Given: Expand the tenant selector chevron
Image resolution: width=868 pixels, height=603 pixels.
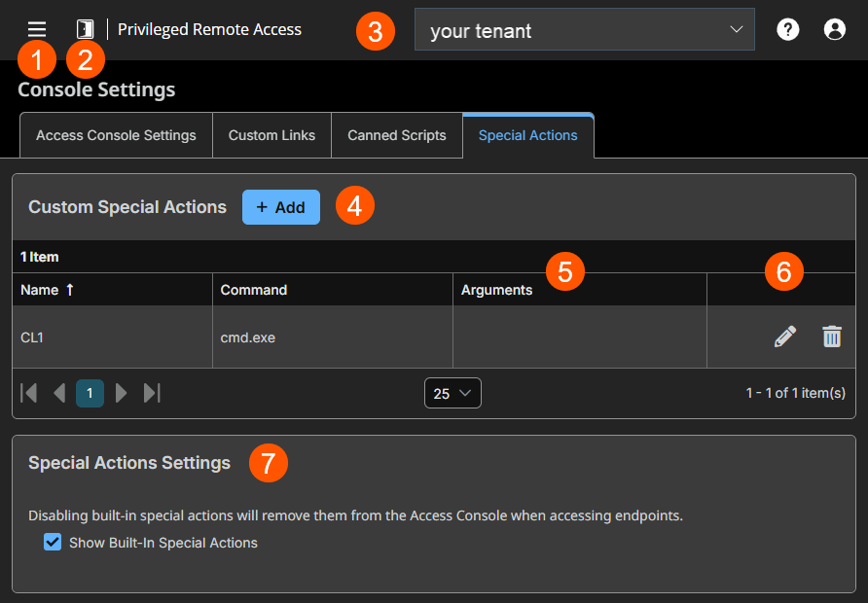Looking at the screenshot, I should pos(737,29).
